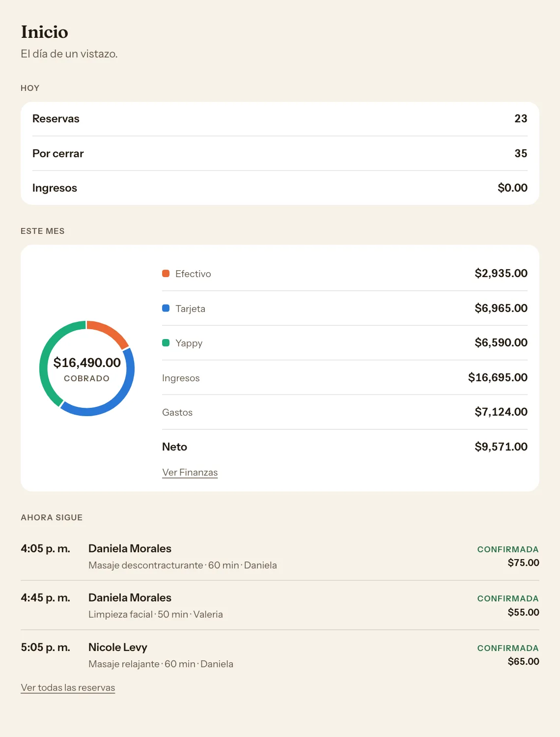560x737 pixels.
Task: Click the Neto amount $9,571.00
Action: [501, 447]
